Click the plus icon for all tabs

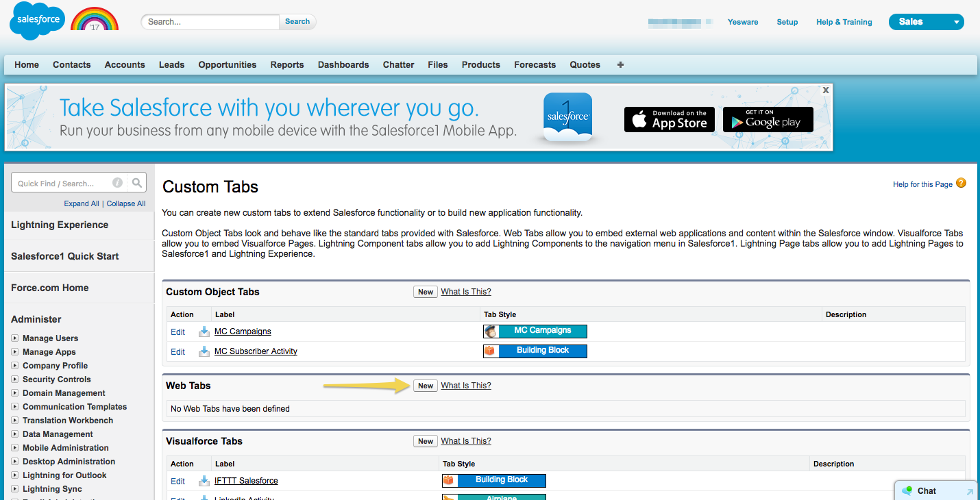[620, 64]
